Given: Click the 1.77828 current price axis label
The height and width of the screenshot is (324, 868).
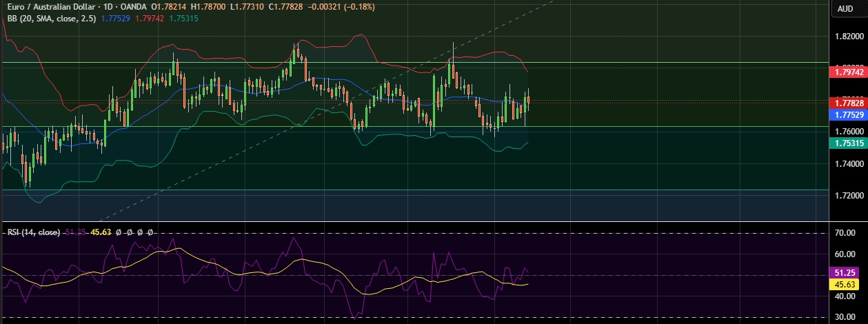Looking at the screenshot, I should [x=845, y=103].
